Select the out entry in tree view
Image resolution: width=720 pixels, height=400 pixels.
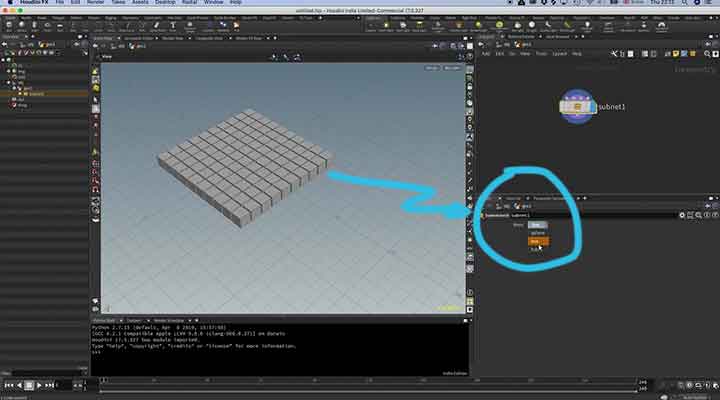point(20,99)
